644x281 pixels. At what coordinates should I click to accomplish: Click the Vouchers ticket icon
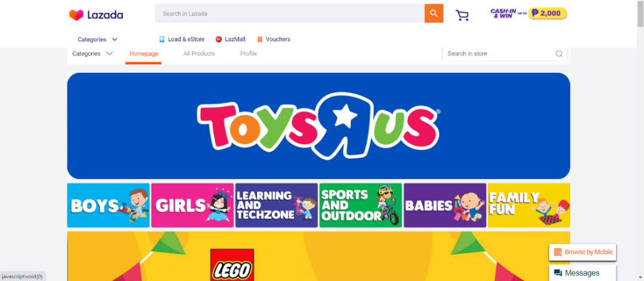click(259, 39)
